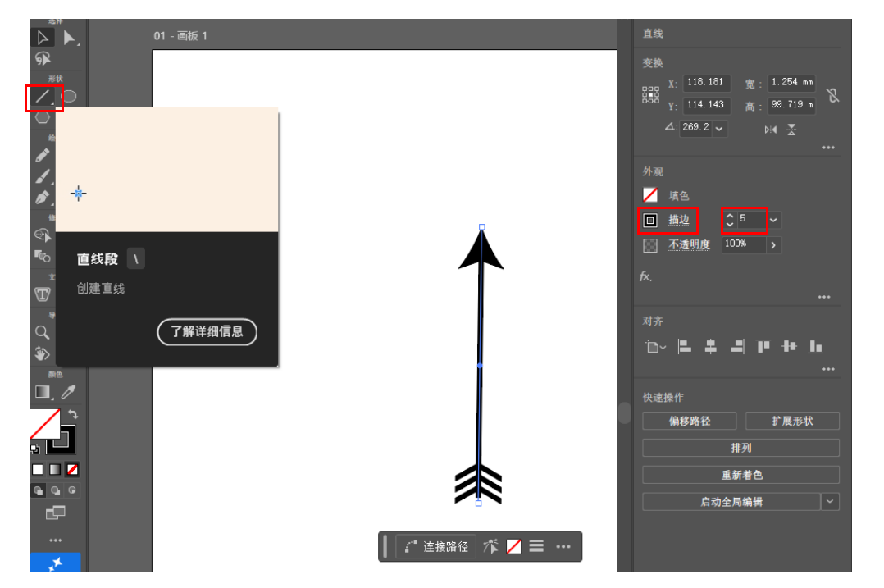Activate the Zoom magnifier tool
The height and width of the screenshot is (588, 884).
pyautogui.click(x=43, y=332)
